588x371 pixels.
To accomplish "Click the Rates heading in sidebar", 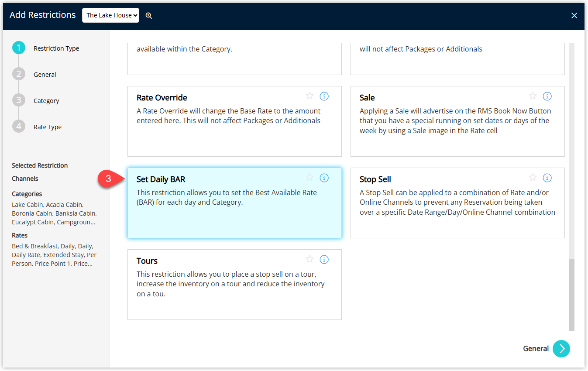I will coord(20,235).
